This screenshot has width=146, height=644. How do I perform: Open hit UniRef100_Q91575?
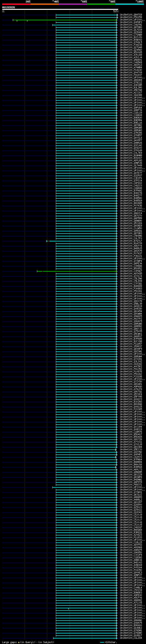[131, 251]
